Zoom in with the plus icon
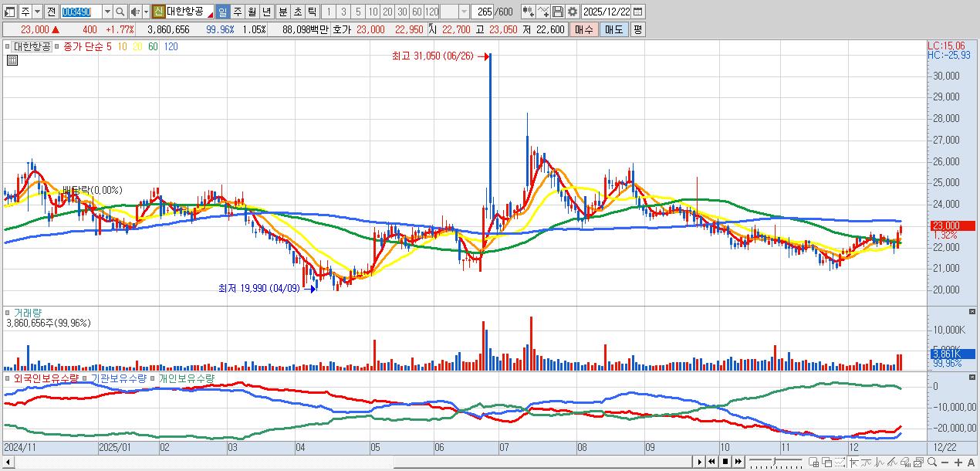The image size is (980, 471). click(958, 463)
